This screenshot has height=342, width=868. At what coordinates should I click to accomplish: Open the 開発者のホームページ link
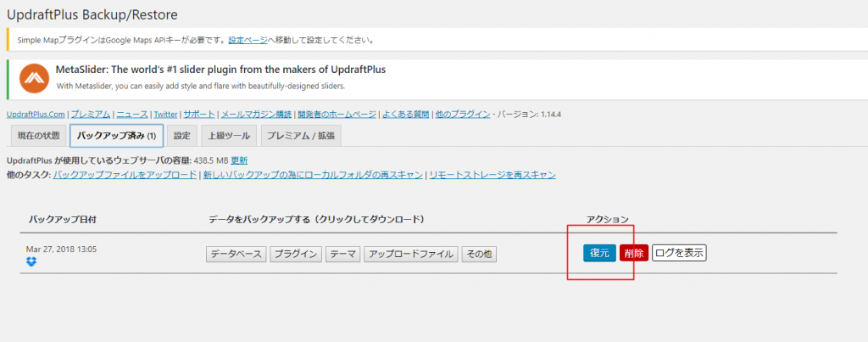click(x=337, y=115)
